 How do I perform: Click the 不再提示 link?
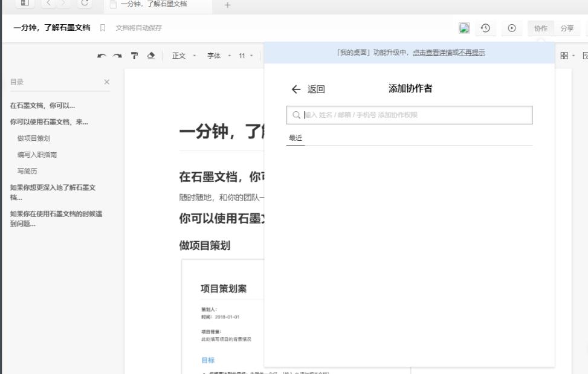[472, 53]
